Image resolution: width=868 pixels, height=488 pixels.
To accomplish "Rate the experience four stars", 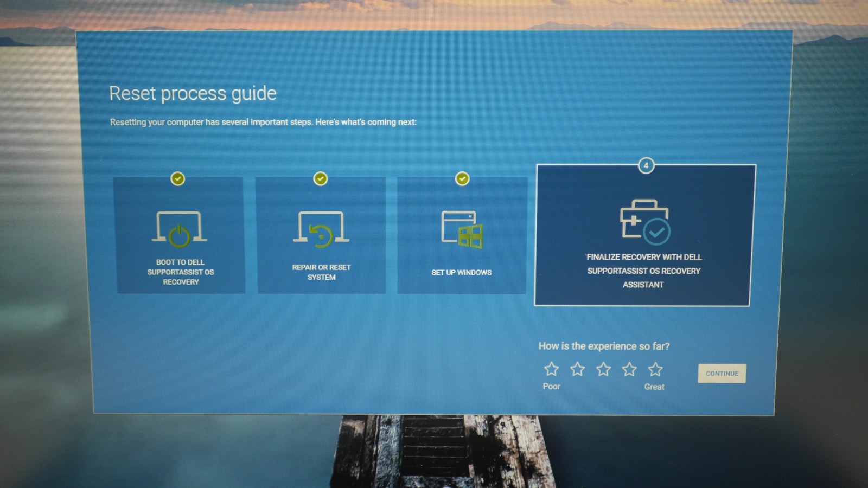I will click(x=629, y=369).
